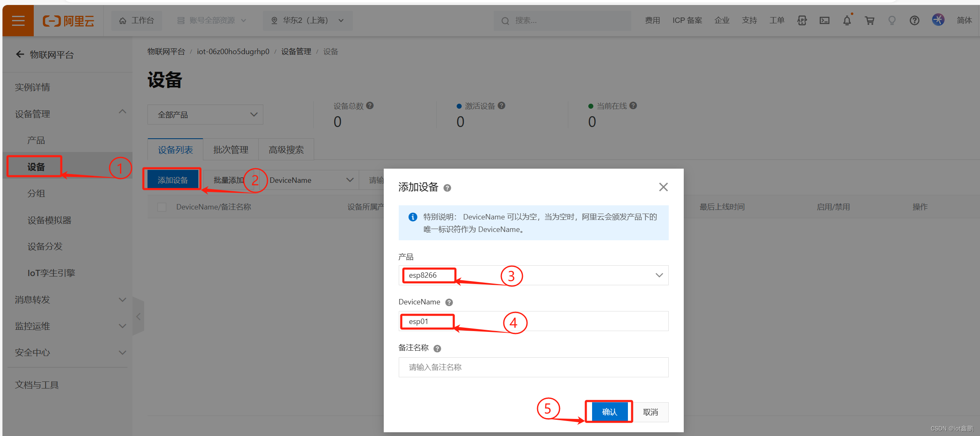Cancel the dialog with 取消
This screenshot has width=980, height=436.
(x=650, y=412)
